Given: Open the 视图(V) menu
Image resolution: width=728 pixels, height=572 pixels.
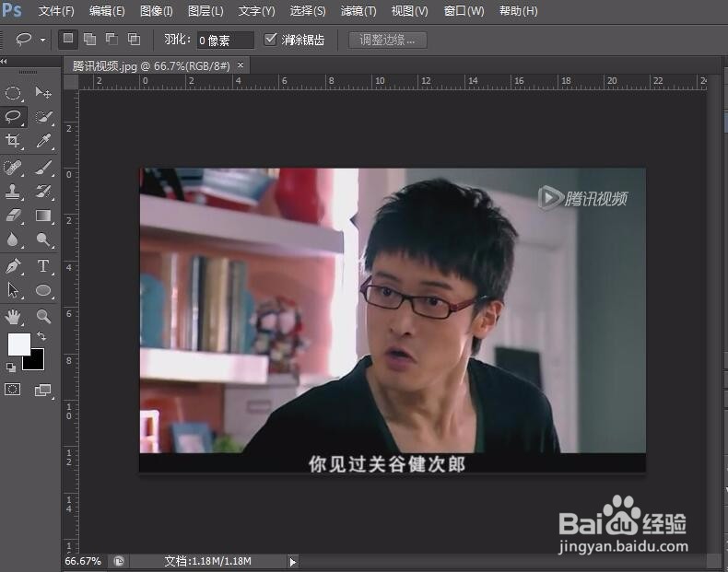Looking at the screenshot, I should pos(409,11).
